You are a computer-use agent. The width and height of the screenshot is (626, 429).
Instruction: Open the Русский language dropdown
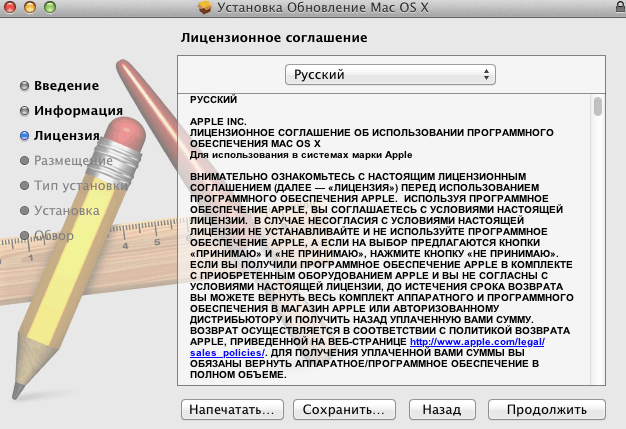point(390,75)
